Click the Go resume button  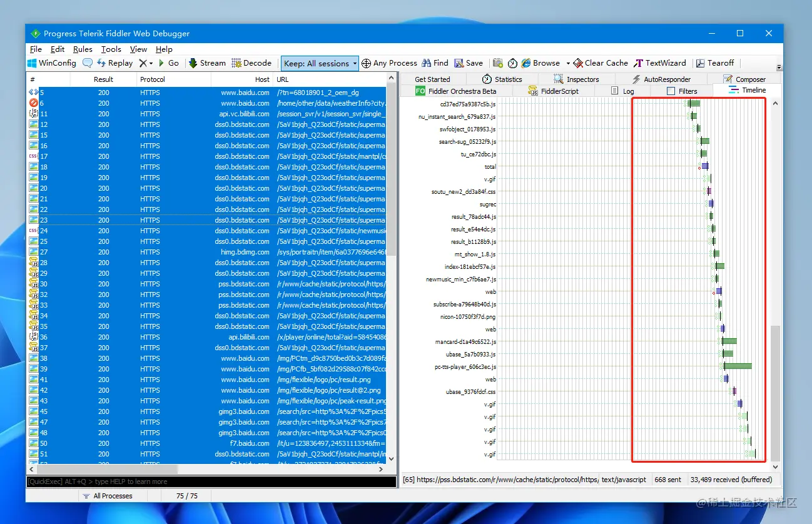click(169, 63)
